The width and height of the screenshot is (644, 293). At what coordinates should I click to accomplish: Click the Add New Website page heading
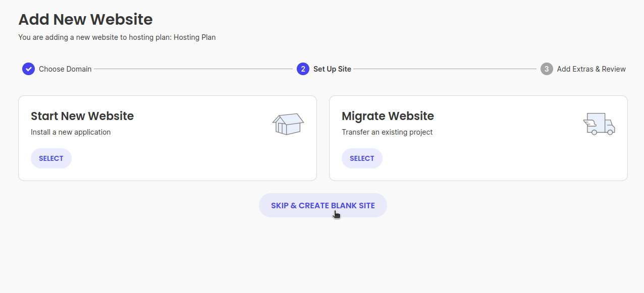tap(85, 19)
